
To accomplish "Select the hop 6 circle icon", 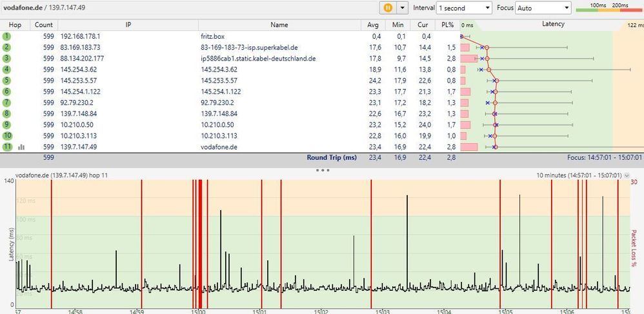I will pyautogui.click(x=7, y=92).
